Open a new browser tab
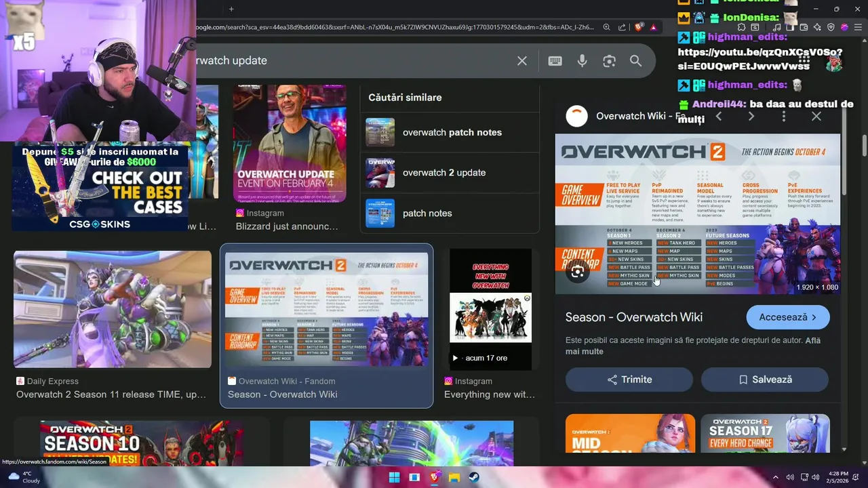The image size is (868, 488). [231, 9]
